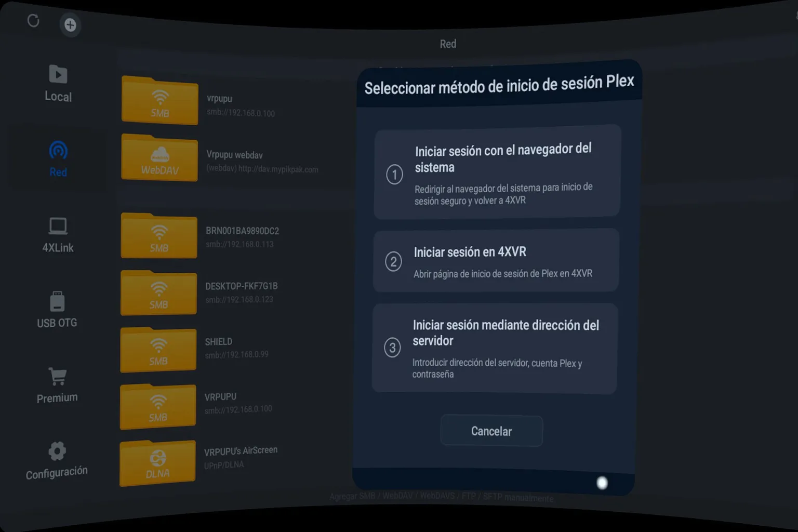Open the vrpupu SMB folder icon

pyautogui.click(x=159, y=101)
